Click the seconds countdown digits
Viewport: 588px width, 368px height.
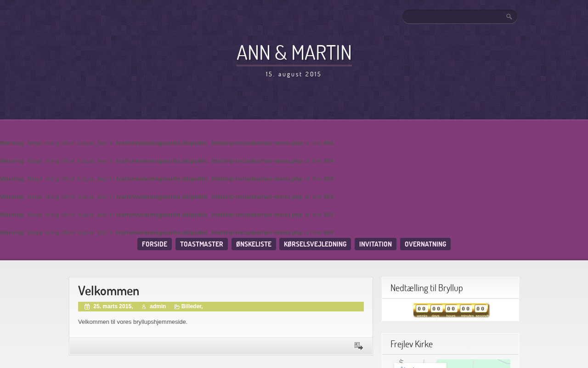481,309
